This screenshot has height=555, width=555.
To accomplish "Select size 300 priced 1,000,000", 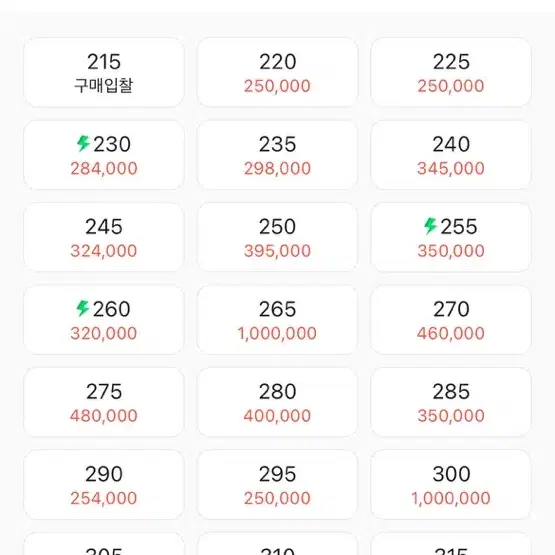I will click(x=451, y=485).
